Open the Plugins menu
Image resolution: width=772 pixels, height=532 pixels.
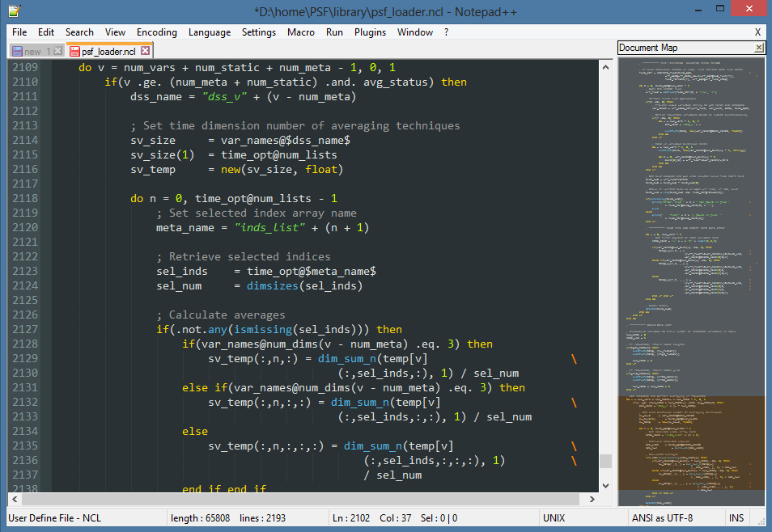(369, 32)
